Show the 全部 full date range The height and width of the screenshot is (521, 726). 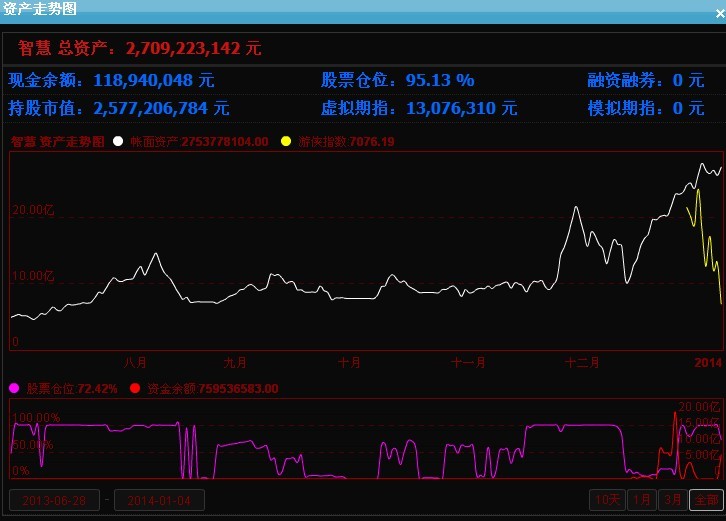tap(706, 500)
